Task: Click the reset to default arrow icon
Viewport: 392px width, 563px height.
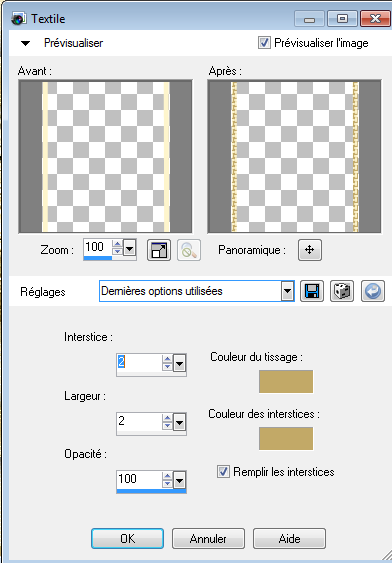Action: tap(373, 291)
